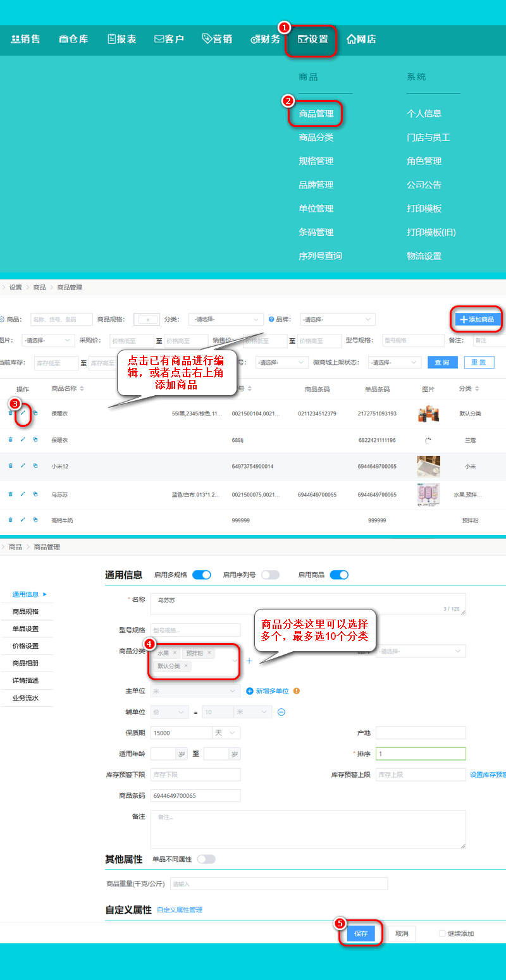Delete the 小米12 product row
The image size is (506, 980).
click(x=10, y=466)
